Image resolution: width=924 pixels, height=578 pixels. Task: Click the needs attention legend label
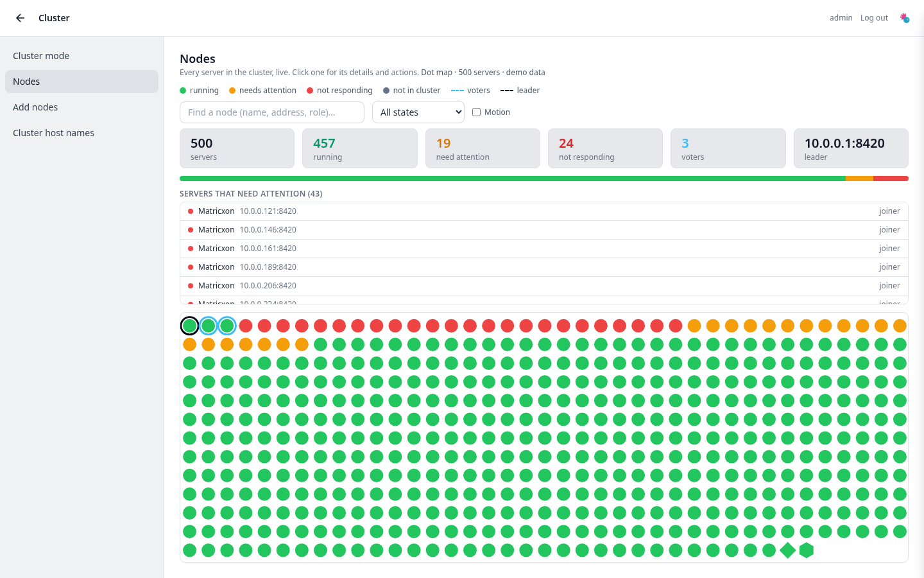click(268, 91)
